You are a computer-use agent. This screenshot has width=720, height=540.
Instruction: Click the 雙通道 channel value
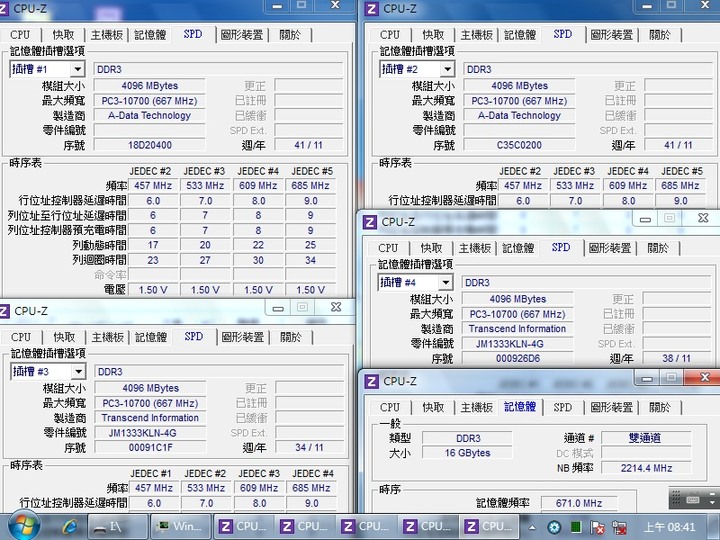pos(646,438)
